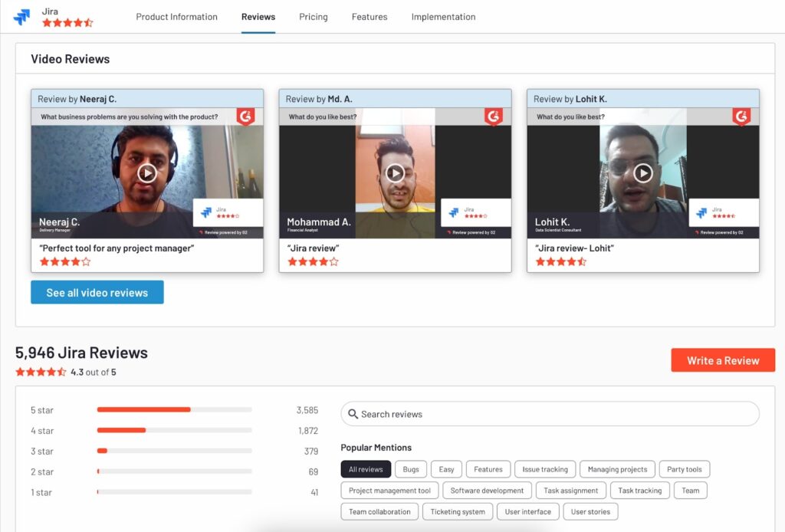Click star rating under "Jira review" title
The image size is (785, 532).
coord(313,261)
